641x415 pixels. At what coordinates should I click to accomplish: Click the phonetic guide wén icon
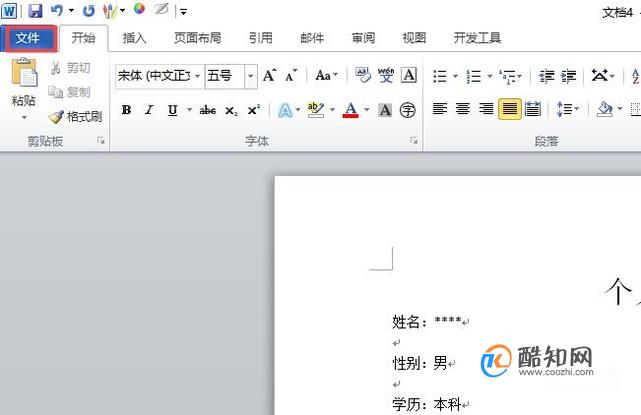coord(385,76)
